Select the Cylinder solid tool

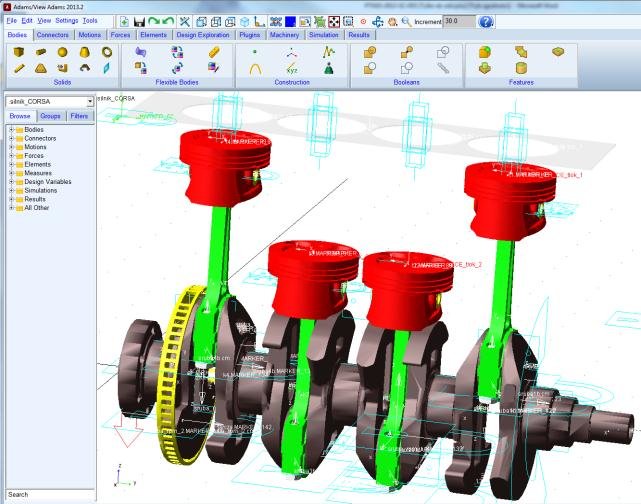click(x=41, y=52)
